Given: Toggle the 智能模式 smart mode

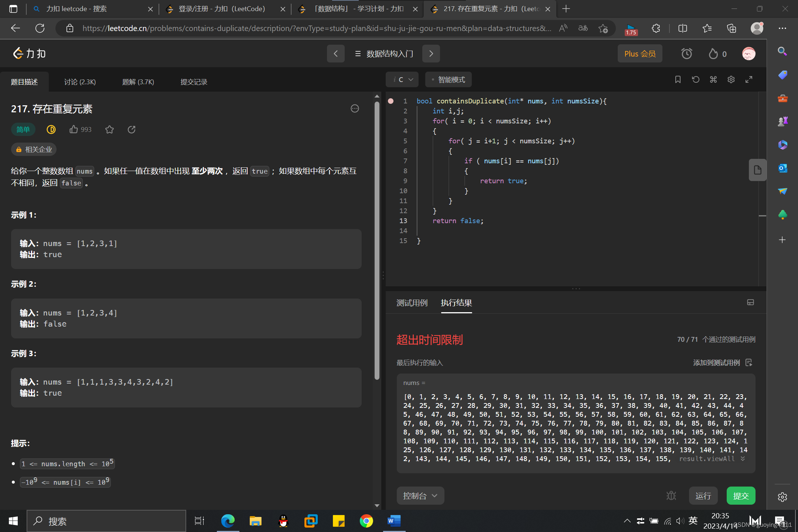Looking at the screenshot, I should (x=448, y=79).
